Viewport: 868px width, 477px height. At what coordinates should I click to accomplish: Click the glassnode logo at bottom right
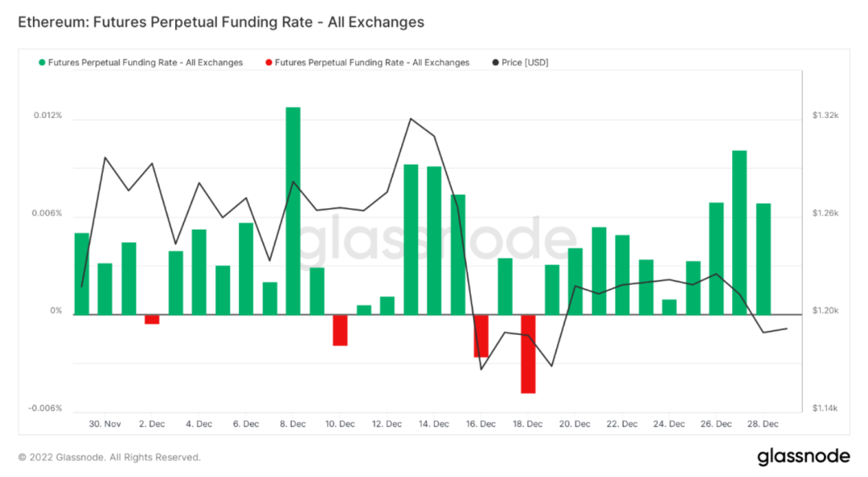click(x=803, y=456)
